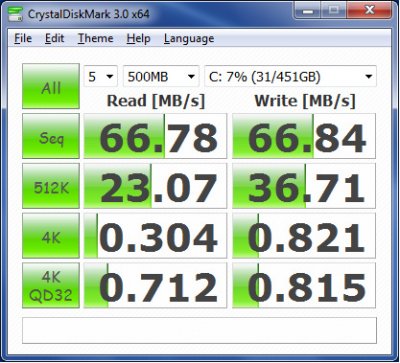This screenshot has height=363, width=400.
Task: Open the 500MB test size dropdown
Action: tap(161, 77)
